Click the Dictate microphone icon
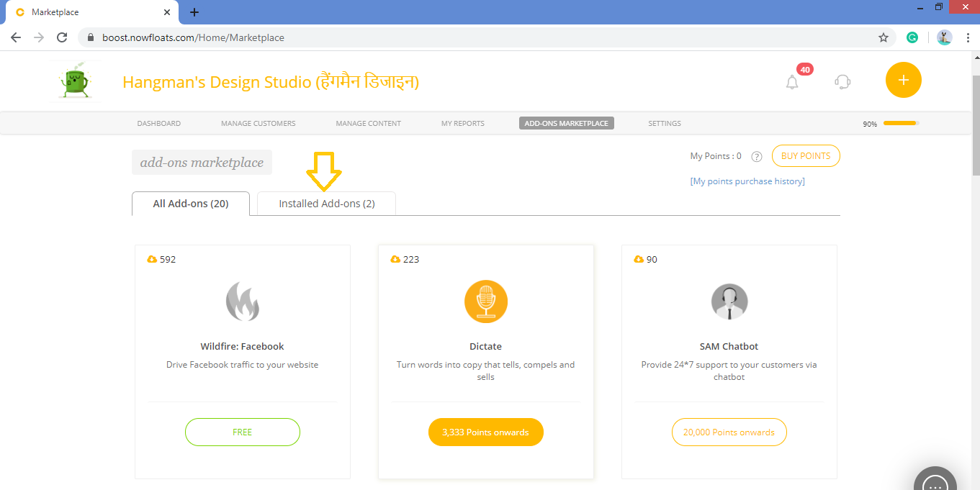Screen dimensions: 980x490 tap(486, 301)
